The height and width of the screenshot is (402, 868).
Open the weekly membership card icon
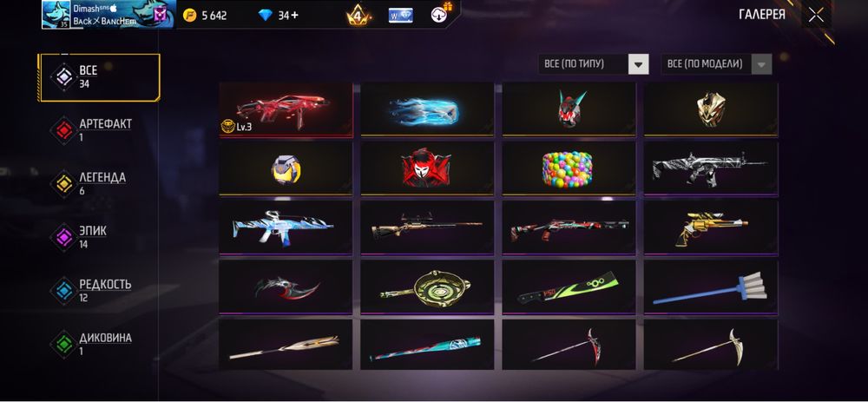400,16
